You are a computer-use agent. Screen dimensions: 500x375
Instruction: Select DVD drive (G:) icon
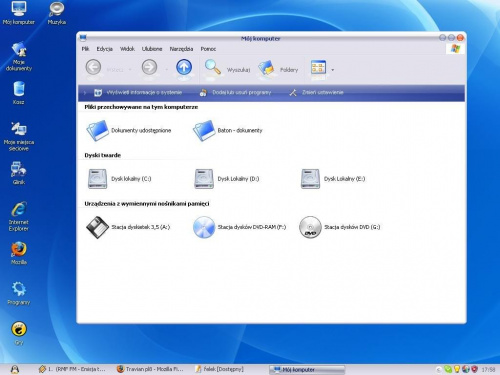tap(310, 227)
